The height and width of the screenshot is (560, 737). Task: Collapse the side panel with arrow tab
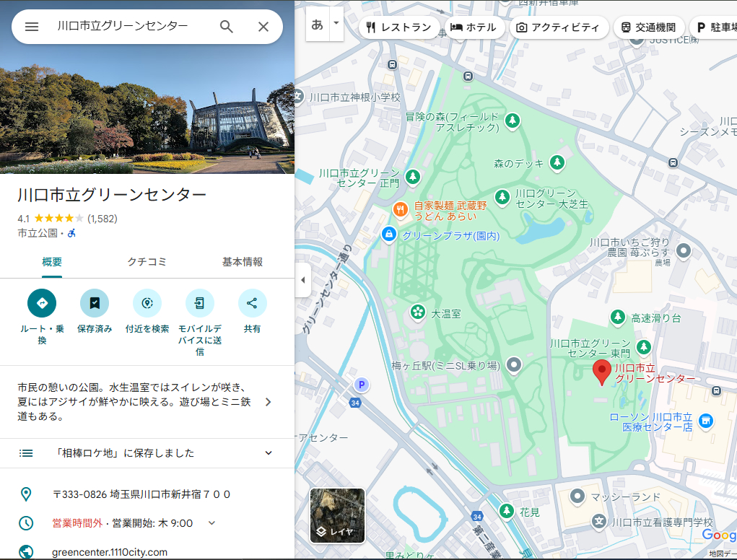pyautogui.click(x=303, y=280)
